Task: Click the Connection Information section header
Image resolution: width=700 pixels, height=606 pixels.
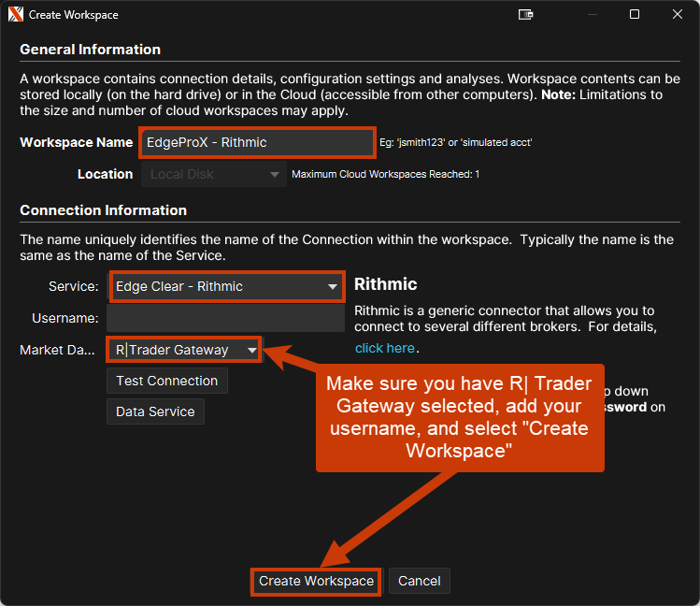Action: (x=103, y=210)
